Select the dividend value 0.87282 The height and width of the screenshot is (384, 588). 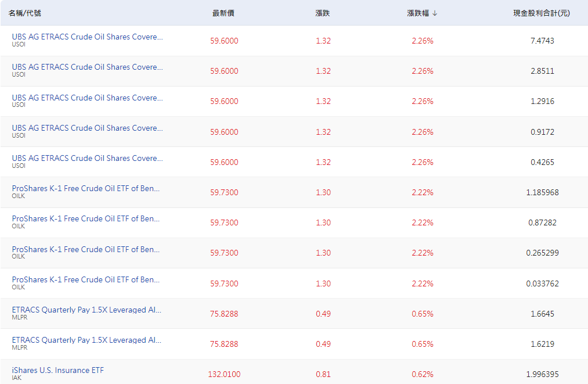[x=542, y=222]
